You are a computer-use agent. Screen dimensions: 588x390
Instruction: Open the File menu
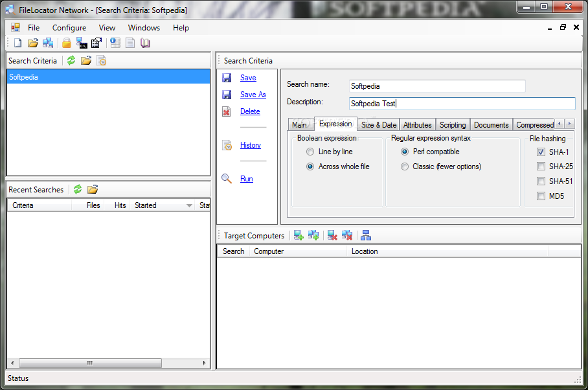34,28
